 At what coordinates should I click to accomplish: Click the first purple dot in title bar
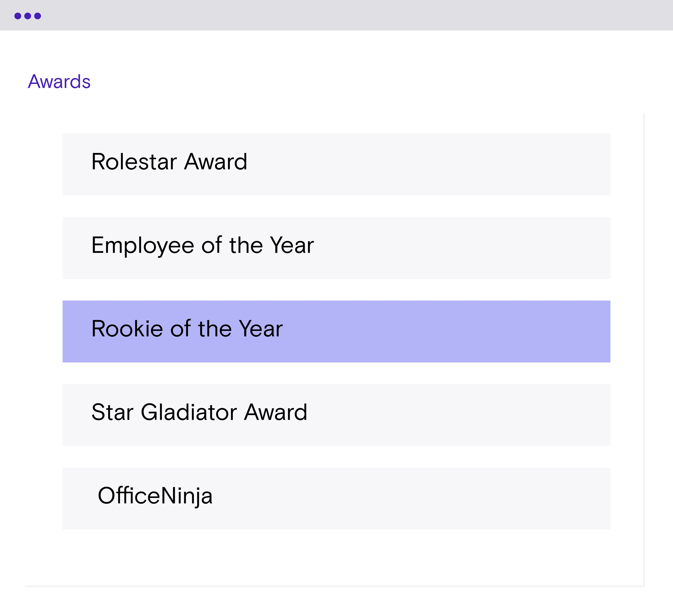pyautogui.click(x=18, y=16)
